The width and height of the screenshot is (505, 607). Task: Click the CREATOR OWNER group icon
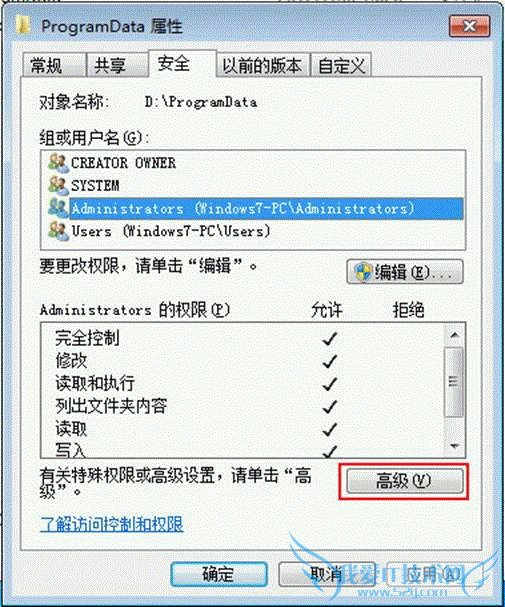pos(58,163)
